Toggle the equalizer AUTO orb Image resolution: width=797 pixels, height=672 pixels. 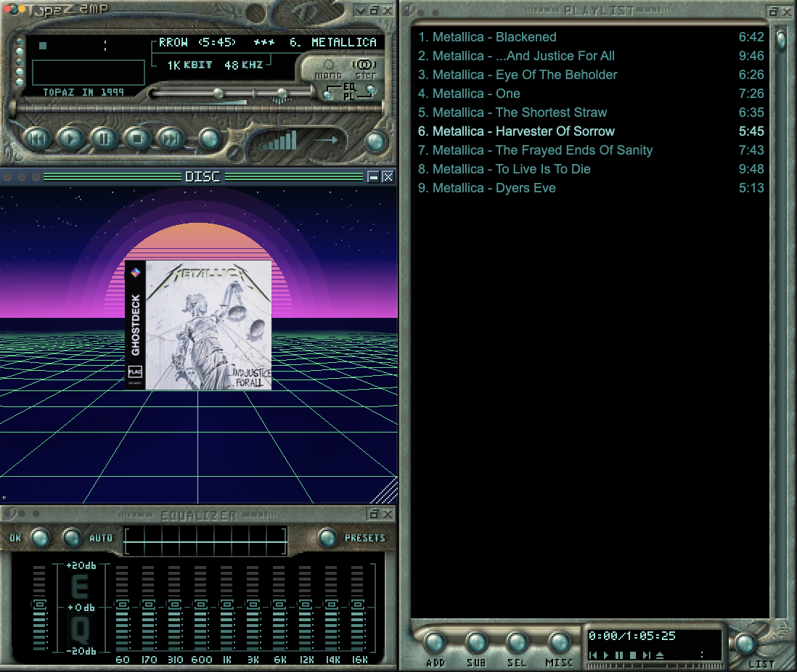(x=72, y=538)
